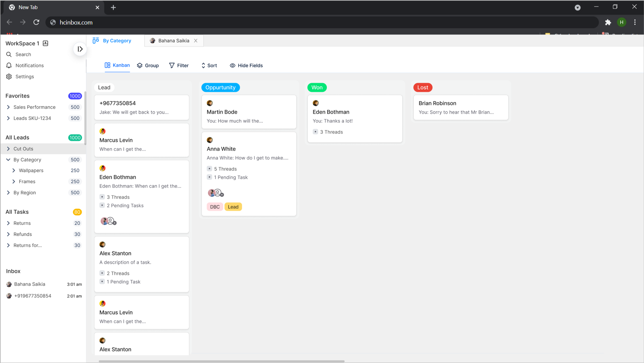
Task: Expand the Sales Performance favorite
Action: [x=8, y=107]
